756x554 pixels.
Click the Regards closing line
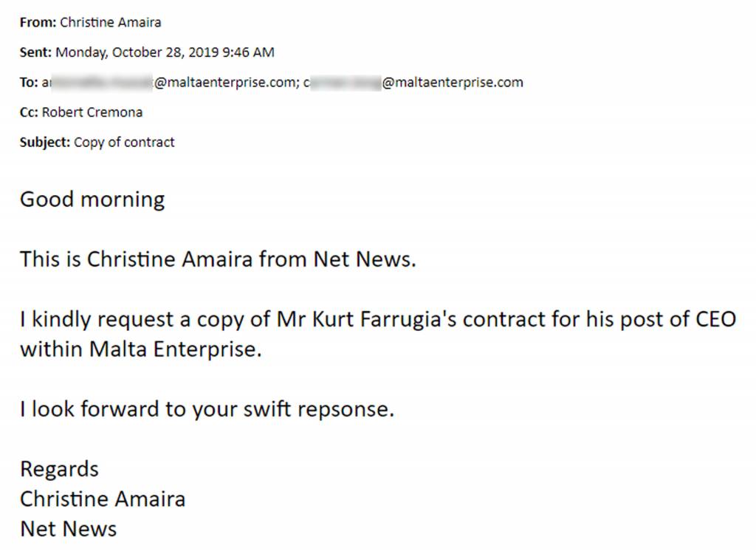tap(59, 470)
